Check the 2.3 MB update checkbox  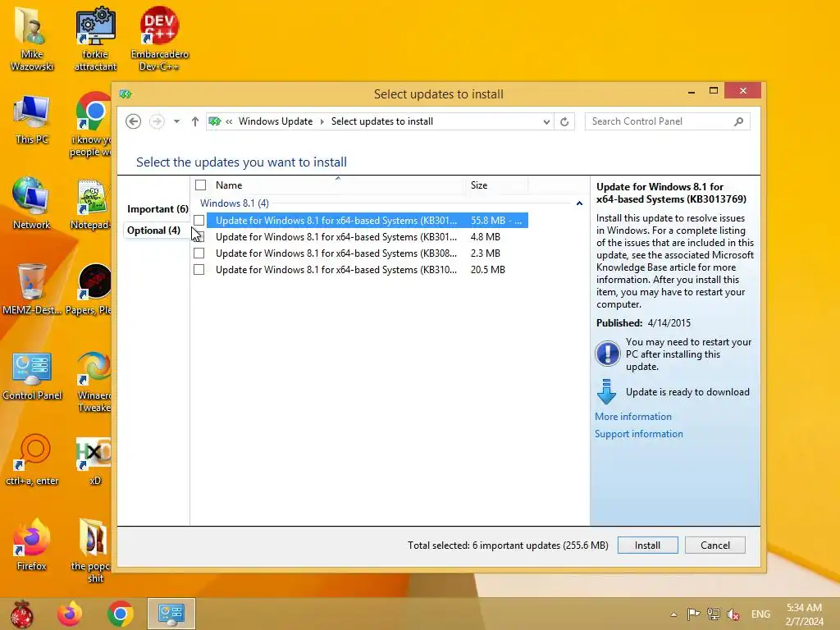199,253
